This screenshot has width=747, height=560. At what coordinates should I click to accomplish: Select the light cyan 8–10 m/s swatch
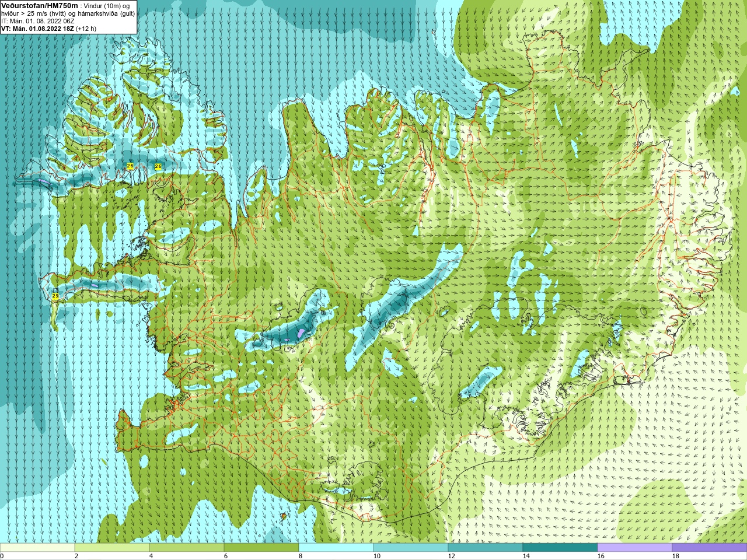pyautogui.click(x=336, y=548)
